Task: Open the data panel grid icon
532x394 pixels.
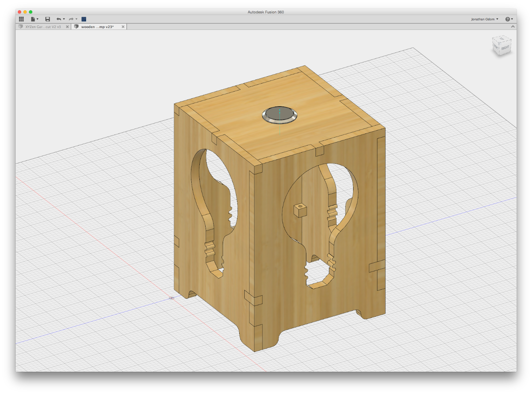Action: coord(22,19)
